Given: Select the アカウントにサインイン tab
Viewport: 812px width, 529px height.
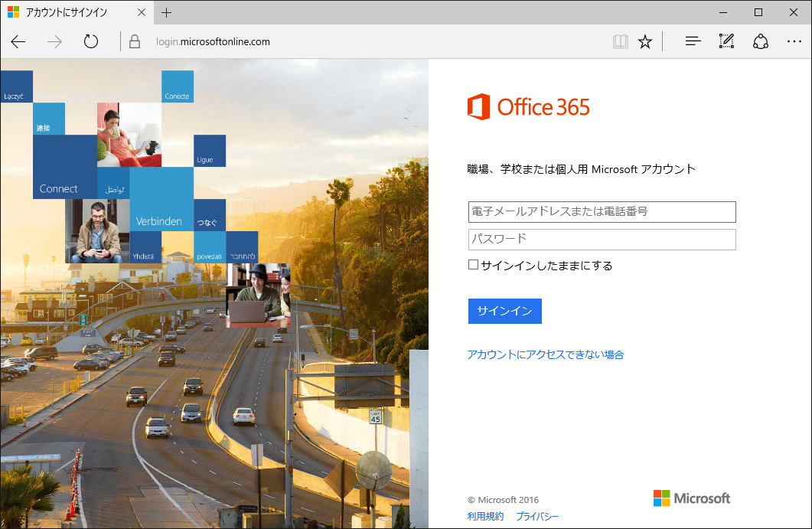Looking at the screenshot, I should tap(77, 12).
